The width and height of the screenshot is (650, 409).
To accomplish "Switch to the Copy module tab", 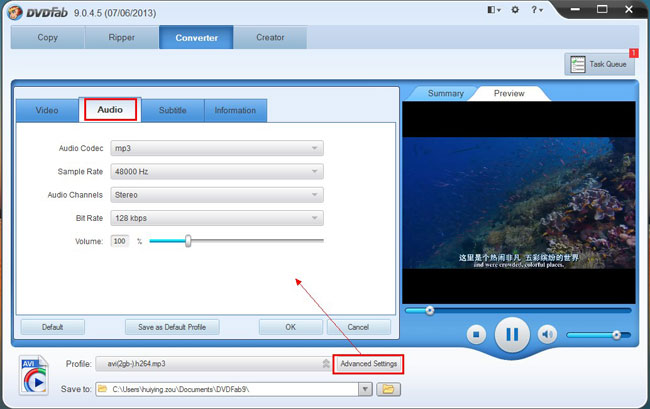I will point(48,37).
